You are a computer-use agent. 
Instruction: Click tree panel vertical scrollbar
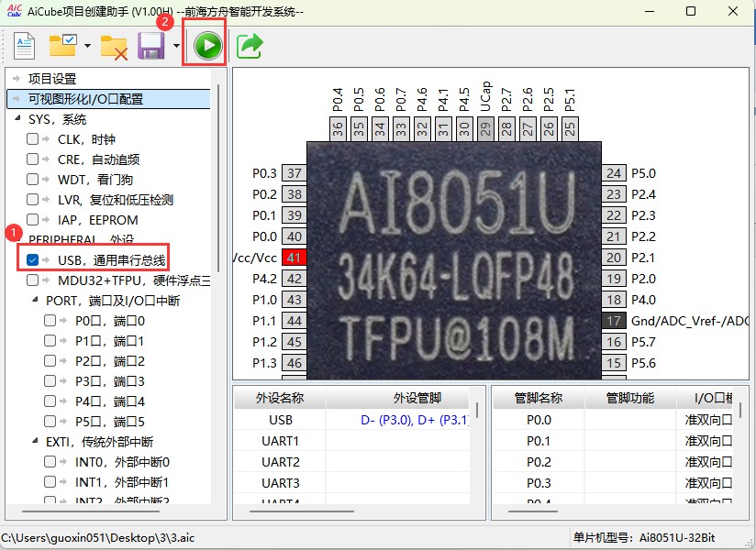click(218, 178)
